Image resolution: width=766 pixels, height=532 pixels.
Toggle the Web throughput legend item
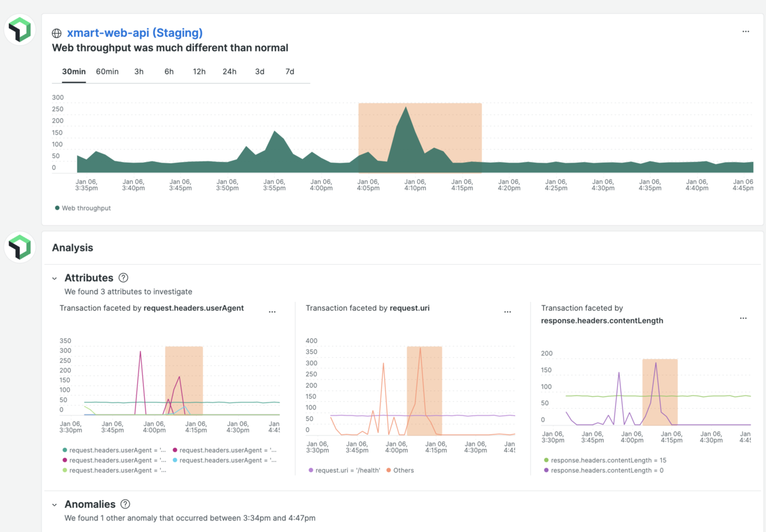[83, 208]
